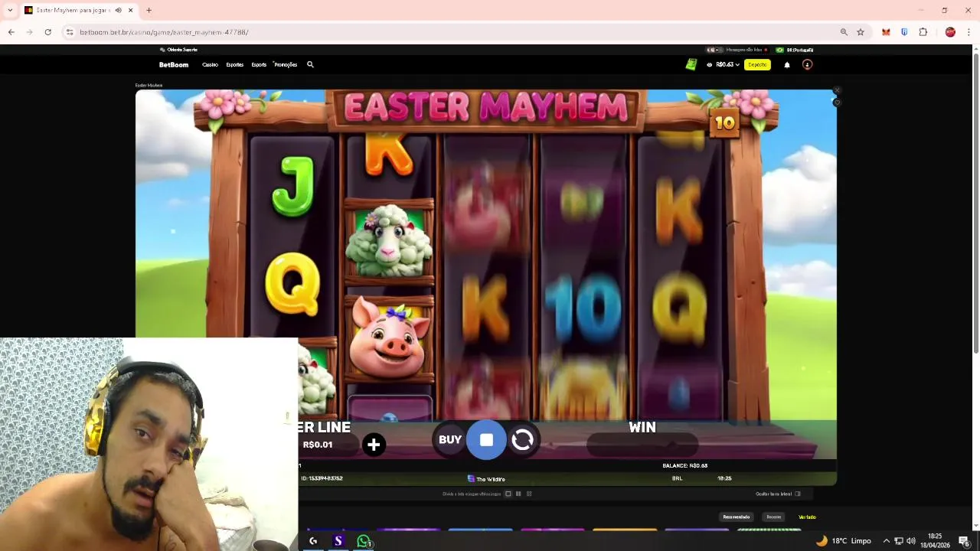Open the user profile icon
The height and width of the screenshot is (551, 980).
tap(807, 64)
